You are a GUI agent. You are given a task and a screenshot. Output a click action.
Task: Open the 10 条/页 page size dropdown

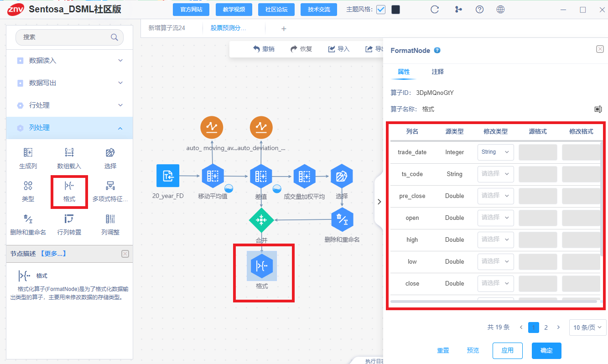coord(587,327)
